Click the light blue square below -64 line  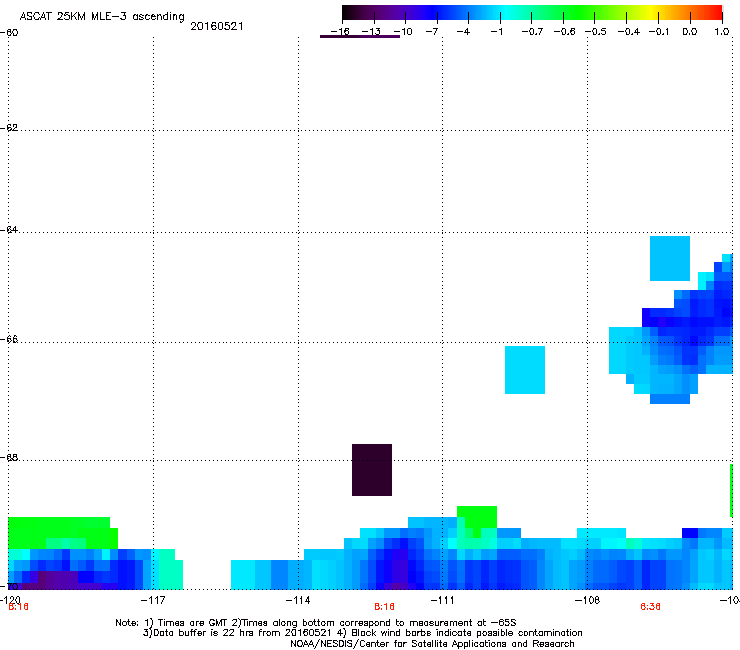coord(670,259)
